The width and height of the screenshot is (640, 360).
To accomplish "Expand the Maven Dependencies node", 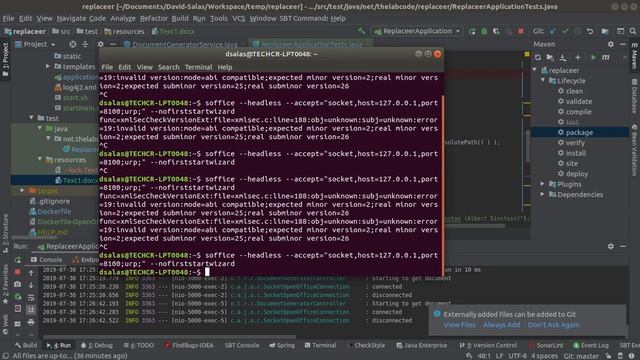I will pyautogui.click(x=543, y=194).
